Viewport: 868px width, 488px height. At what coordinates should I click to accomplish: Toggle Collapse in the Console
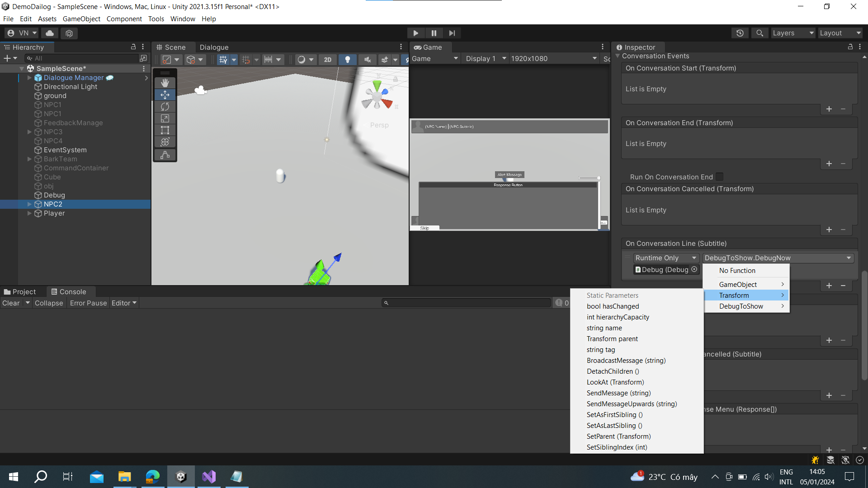coord(49,303)
